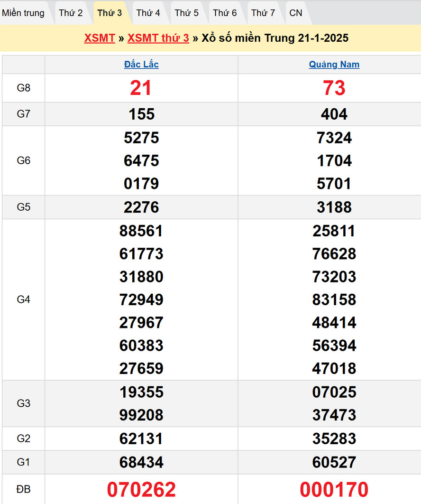Select the red G8 number 73

pyautogui.click(x=334, y=88)
